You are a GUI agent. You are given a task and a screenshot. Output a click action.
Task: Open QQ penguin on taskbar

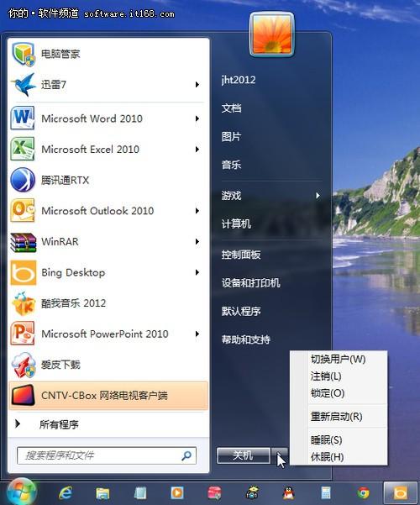(x=289, y=492)
